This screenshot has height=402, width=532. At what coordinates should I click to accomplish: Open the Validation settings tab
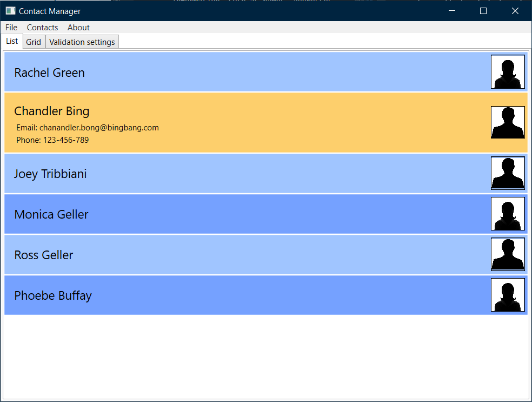click(x=82, y=42)
